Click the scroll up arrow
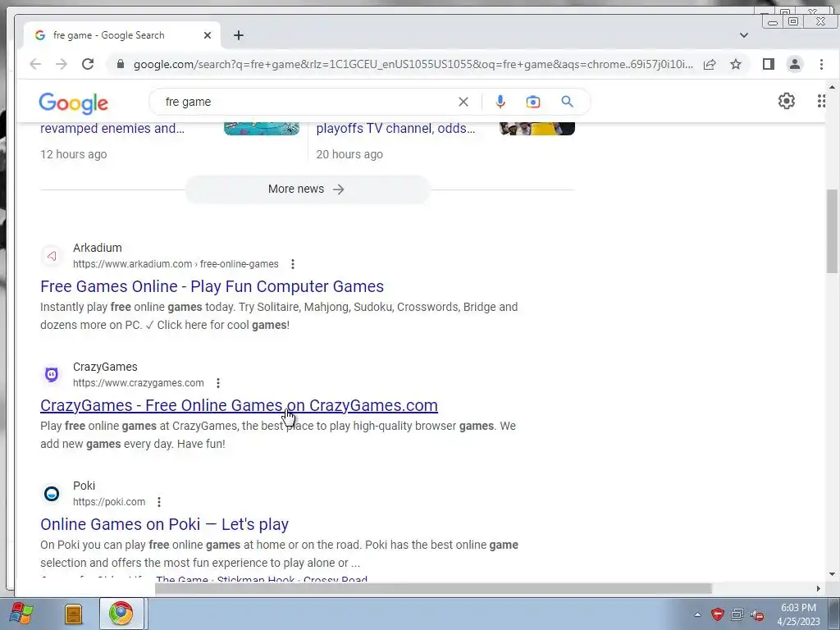 pos(832,87)
